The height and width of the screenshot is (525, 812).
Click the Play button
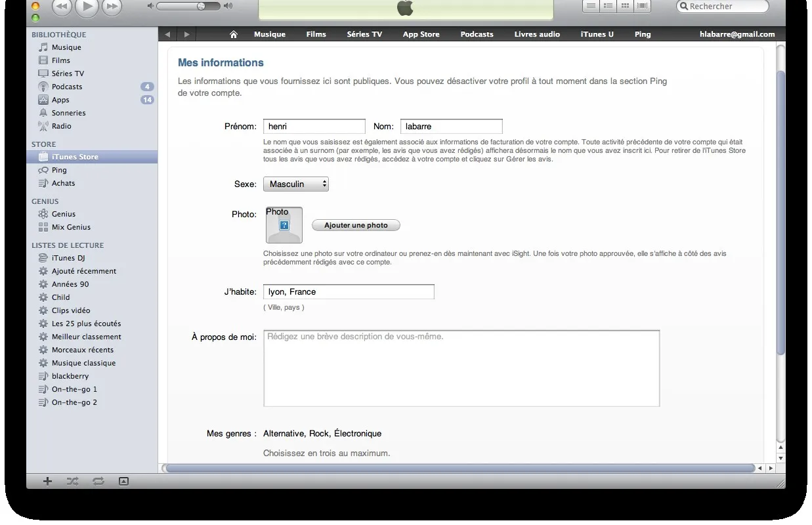click(x=87, y=7)
